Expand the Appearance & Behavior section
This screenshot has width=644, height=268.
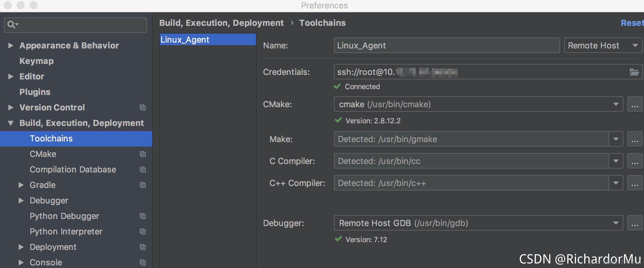click(x=11, y=46)
